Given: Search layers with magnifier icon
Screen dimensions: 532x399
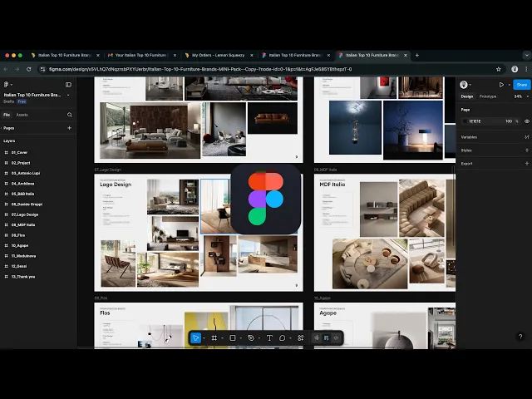Looking at the screenshot, I should point(70,115).
